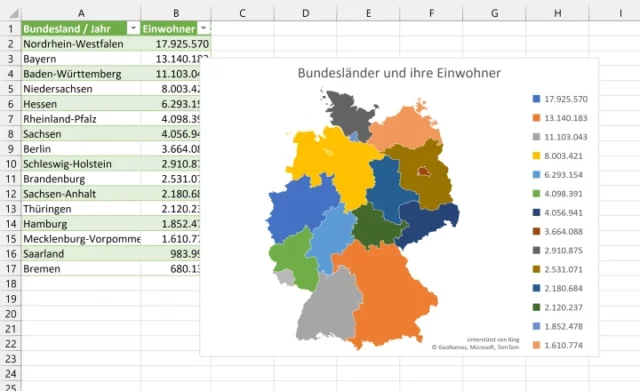Select column A header
This screenshot has width=640, height=391.
(81, 13)
